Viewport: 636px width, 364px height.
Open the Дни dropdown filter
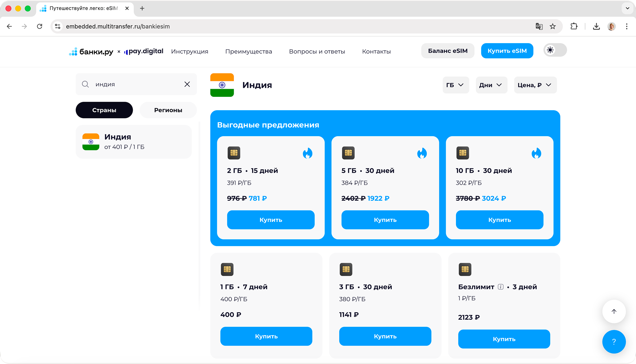tap(491, 85)
